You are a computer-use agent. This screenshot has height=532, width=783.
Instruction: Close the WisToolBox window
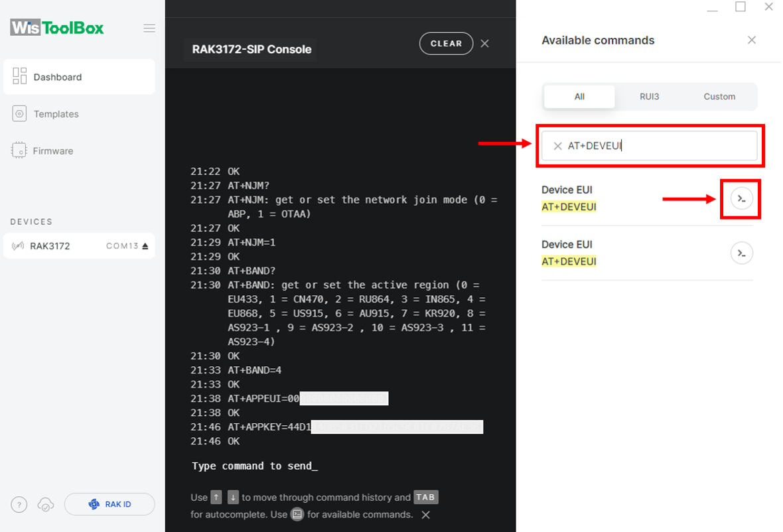(x=769, y=7)
